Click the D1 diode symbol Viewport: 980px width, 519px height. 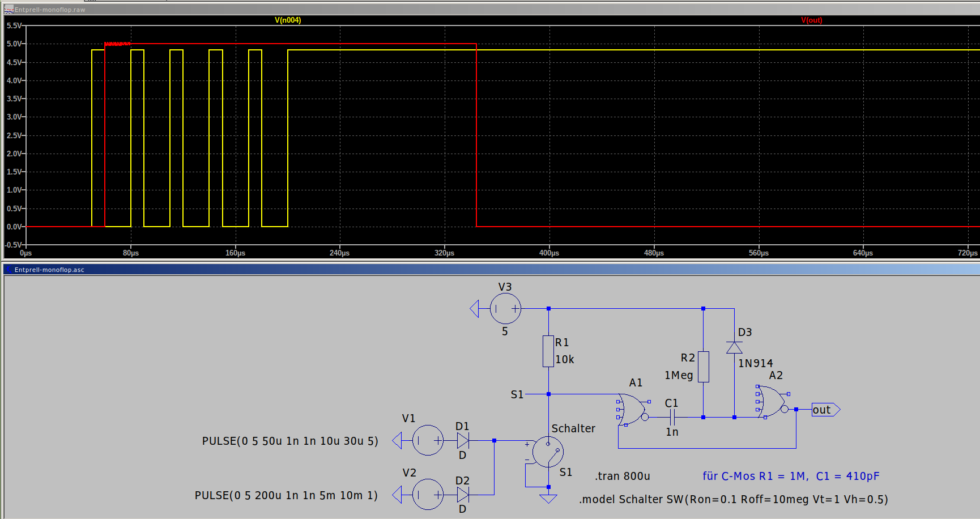(x=463, y=440)
